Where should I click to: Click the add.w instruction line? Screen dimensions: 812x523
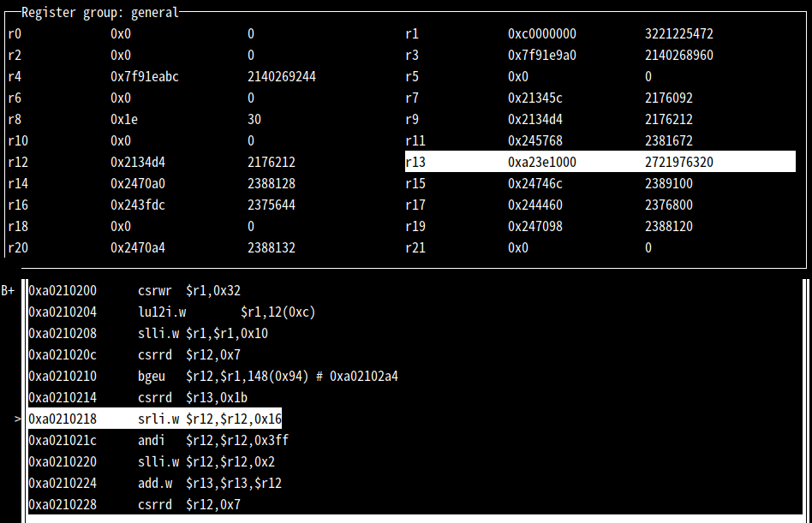point(210,484)
